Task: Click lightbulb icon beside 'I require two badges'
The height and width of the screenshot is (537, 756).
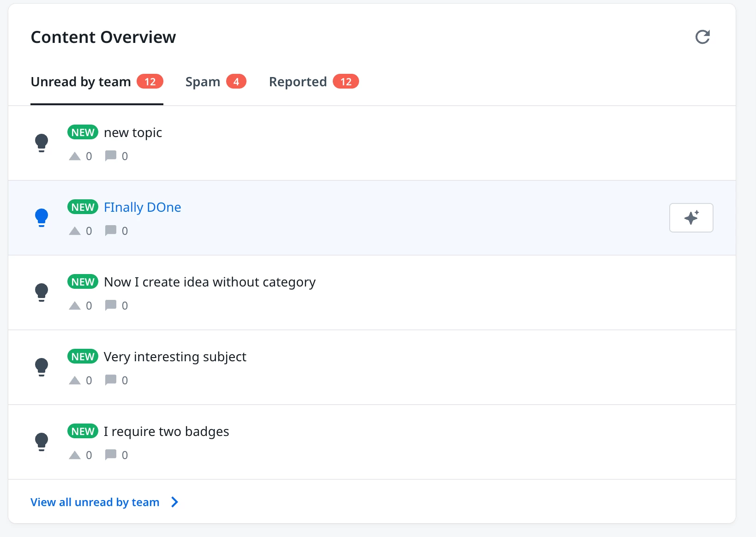Action: point(42,442)
